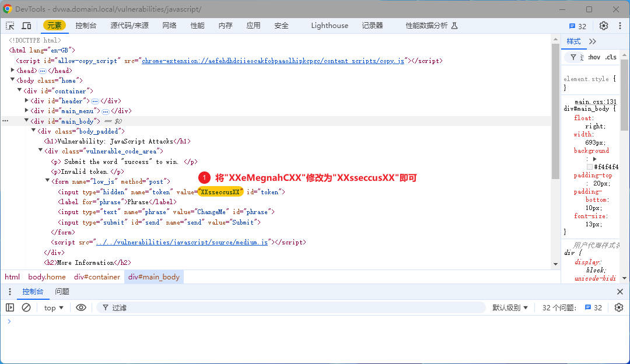
Task: Collapse the body class="home" node
Action: 12,80
